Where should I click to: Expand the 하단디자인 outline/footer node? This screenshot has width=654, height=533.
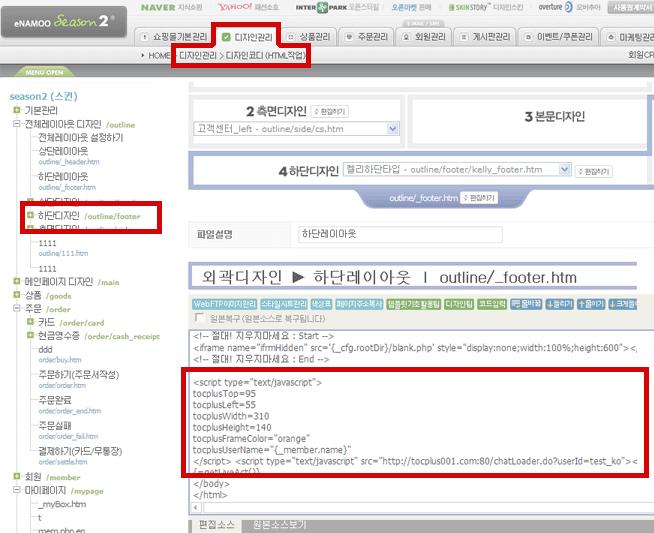[x=31, y=215]
